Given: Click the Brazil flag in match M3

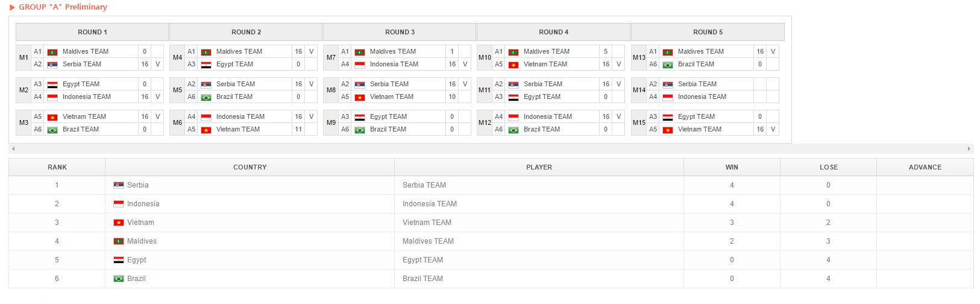Looking at the screenshot, I should pos(52,130).
